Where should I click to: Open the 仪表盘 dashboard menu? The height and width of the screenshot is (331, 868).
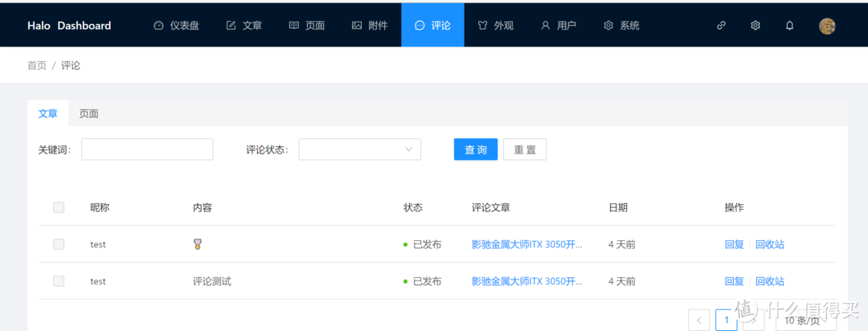(176, 26)
